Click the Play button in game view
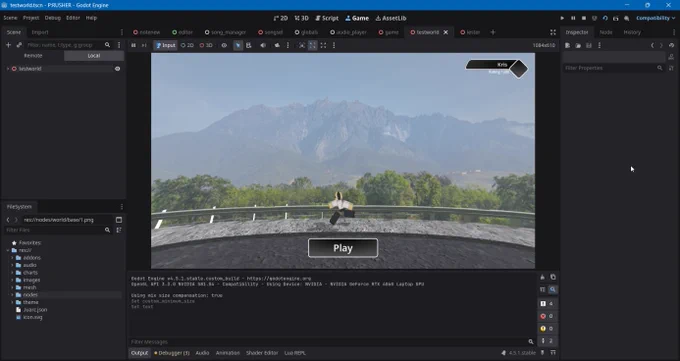This screenshot has width=680, height=361. (x=343, y=248)
